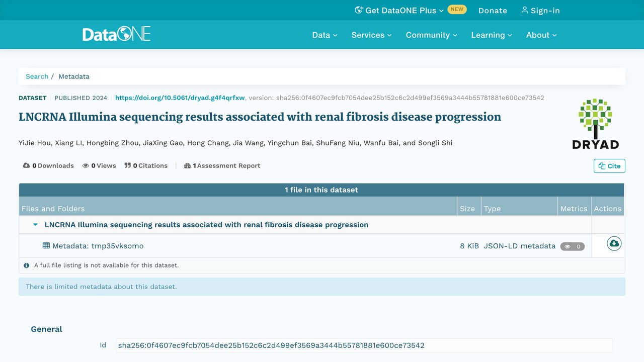Expand the Learning menu
Image resolution: width=644 pixels, height=362 pixels.
click(492, 35)
